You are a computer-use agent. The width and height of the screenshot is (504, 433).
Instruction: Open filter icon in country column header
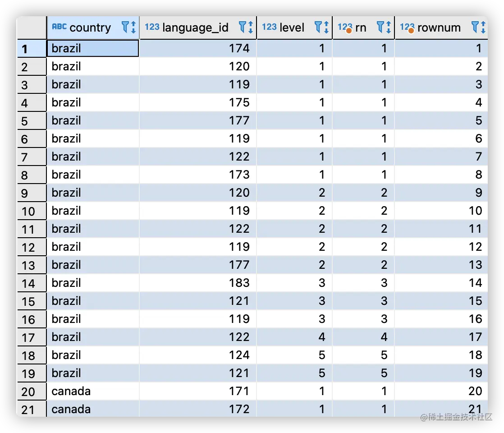tap(125, 27)
